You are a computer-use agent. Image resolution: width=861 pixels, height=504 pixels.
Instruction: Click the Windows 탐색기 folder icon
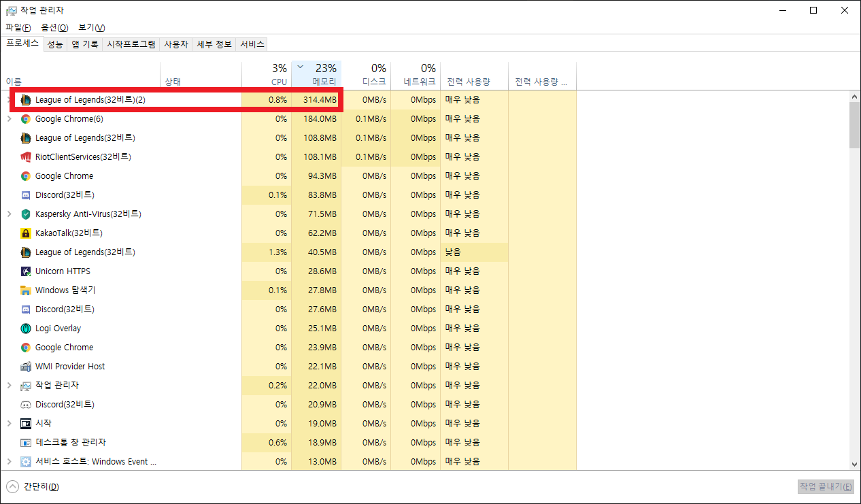pos(26,290)
